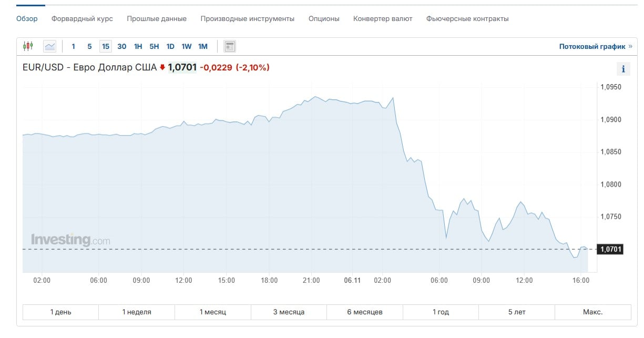Set the 1-minute chart interval

[73, 46]
